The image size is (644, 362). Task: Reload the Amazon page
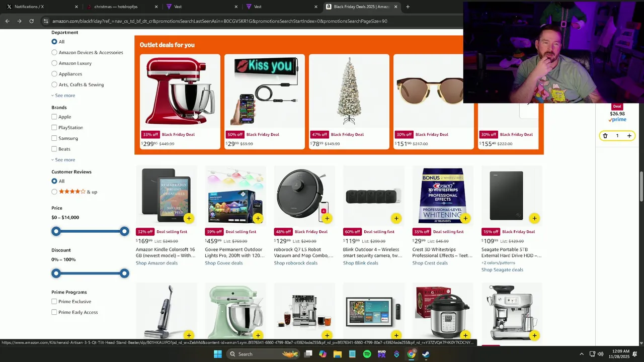(x=31, y=21)
